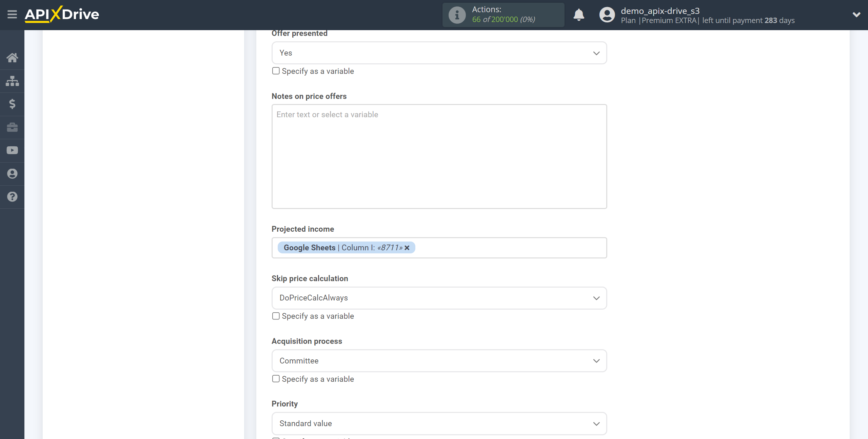The image size is (868, 439).
Task: Open the hamburger menu
Action: click(12, 15)
